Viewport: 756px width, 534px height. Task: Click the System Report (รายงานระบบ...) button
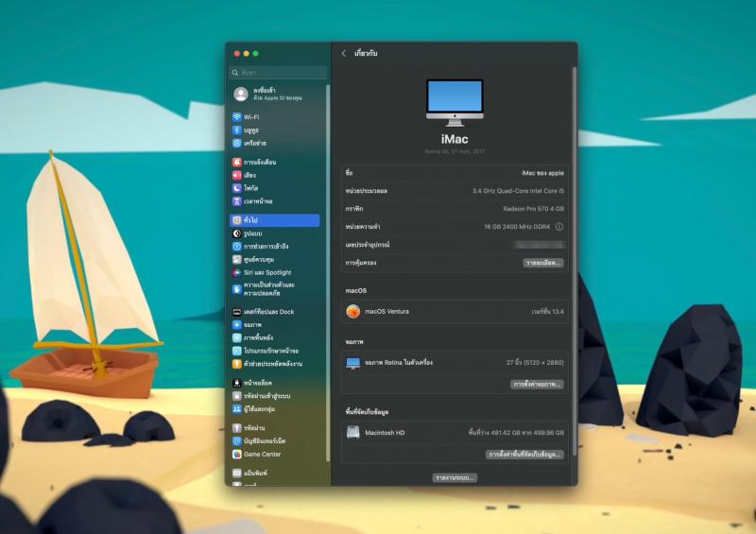pos(455,478)
